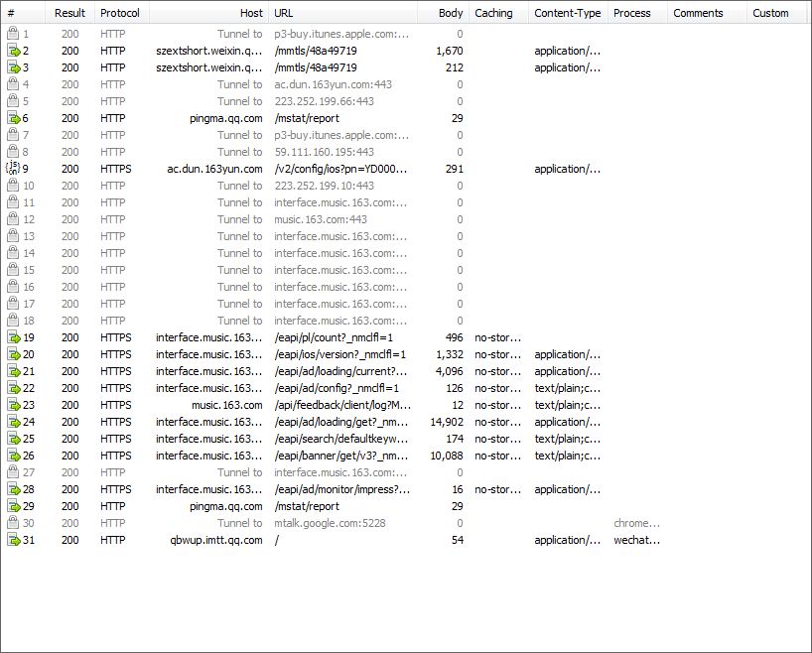The width and height of the screenshot is (812, 653).
Task: Sort by the URL column header
Action: click(342, 13)
